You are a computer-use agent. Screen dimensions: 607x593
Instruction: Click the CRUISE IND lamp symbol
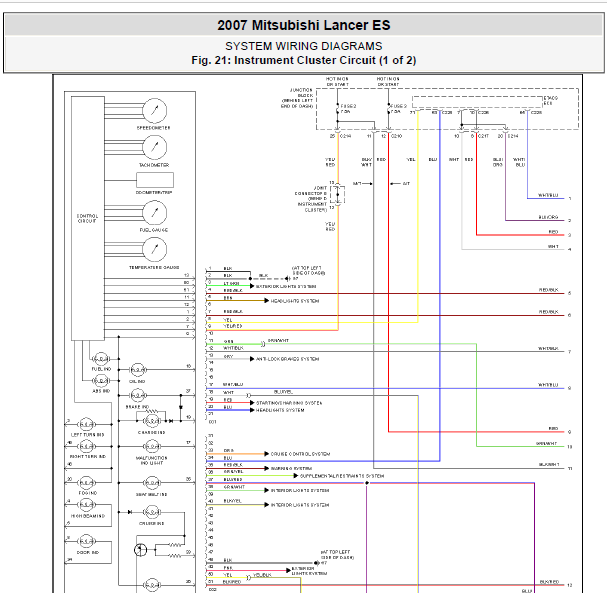click(x=152, y=512)
